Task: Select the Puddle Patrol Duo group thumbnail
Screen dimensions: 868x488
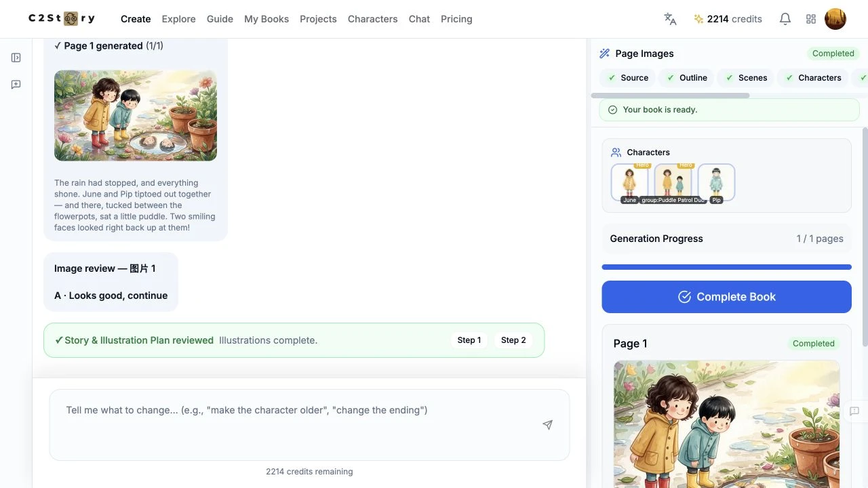Action: 673,183
